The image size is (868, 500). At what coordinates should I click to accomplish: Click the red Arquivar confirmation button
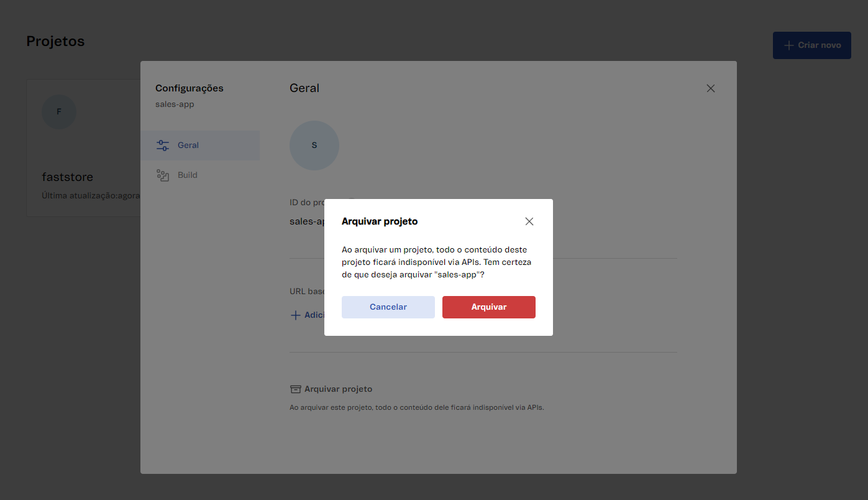pos(488,307)
